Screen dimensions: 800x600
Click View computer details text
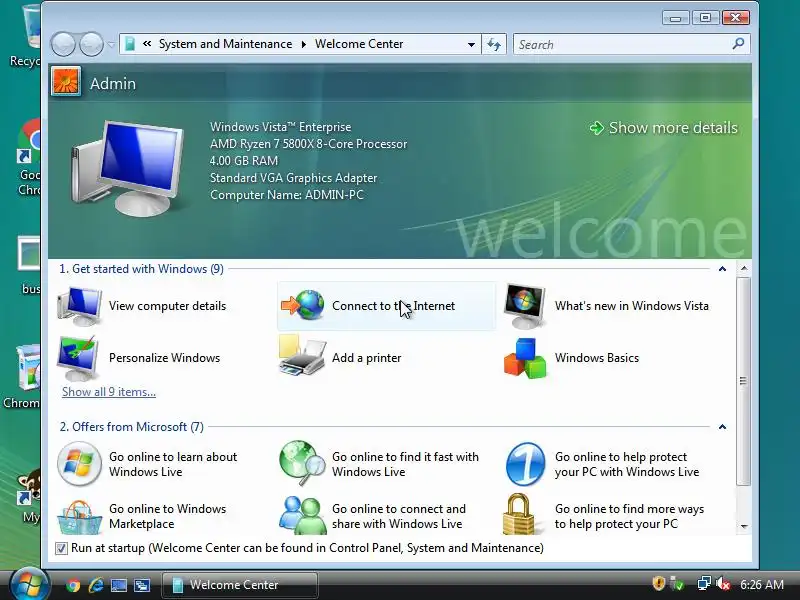click(167, 306)
